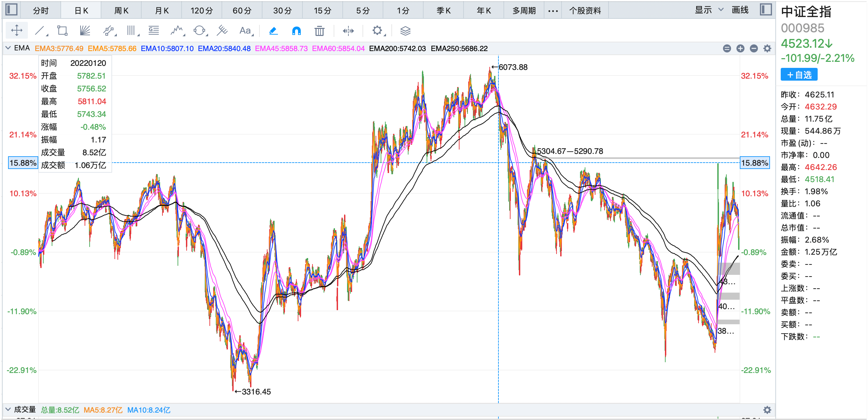Select the rectangle drawing tool

click(62, 31)
